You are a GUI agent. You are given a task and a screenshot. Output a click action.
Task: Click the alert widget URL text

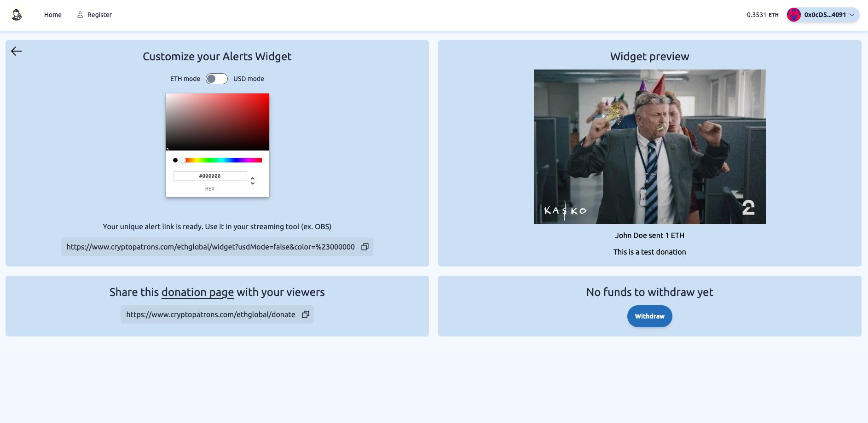(211, 247)
